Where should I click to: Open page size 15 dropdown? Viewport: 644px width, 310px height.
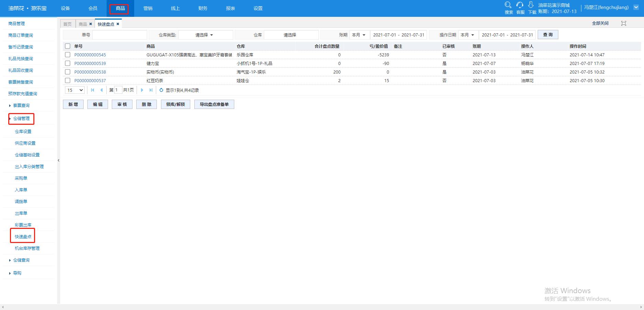click(x=75, y=90)
